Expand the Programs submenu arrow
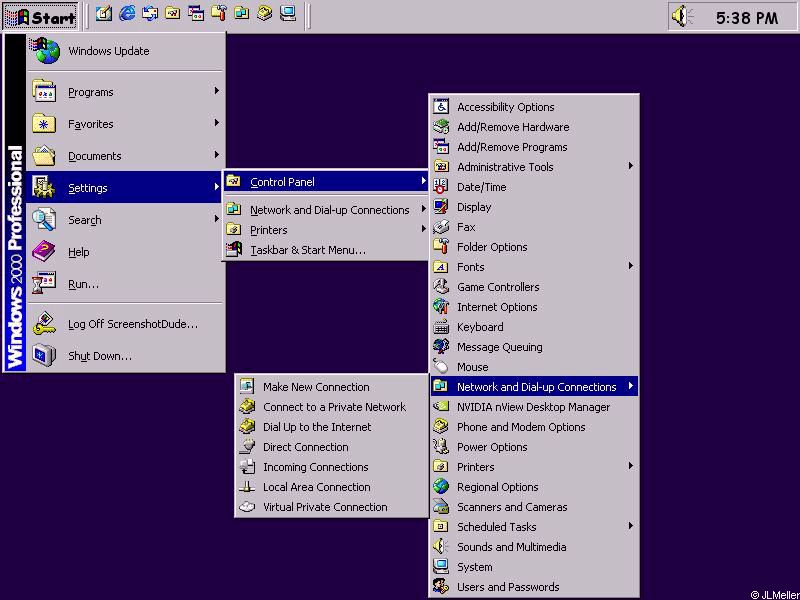Screen dimensions: 800x600 click(217, 91)
